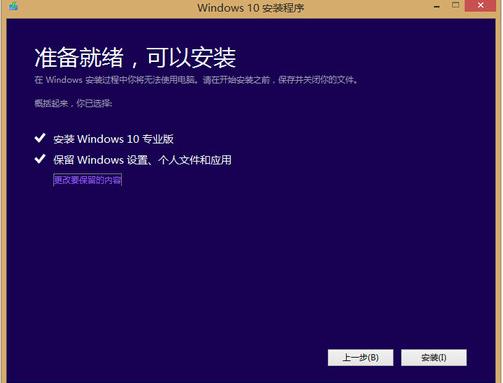Image resolution: width=503 pixels, height=383 pixels.
Task: Click the 概括起来，你已选择 label
Action: point(73,104)
